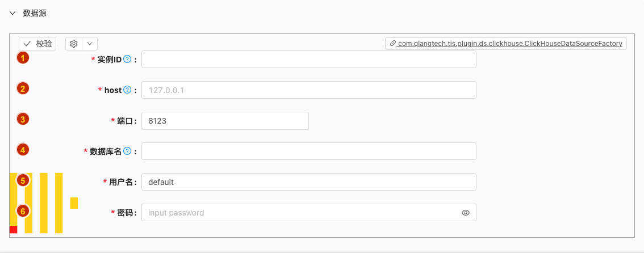The image size is (644, 253).
Task: Focus the 数据库名 input field
Action: [309, 151]
